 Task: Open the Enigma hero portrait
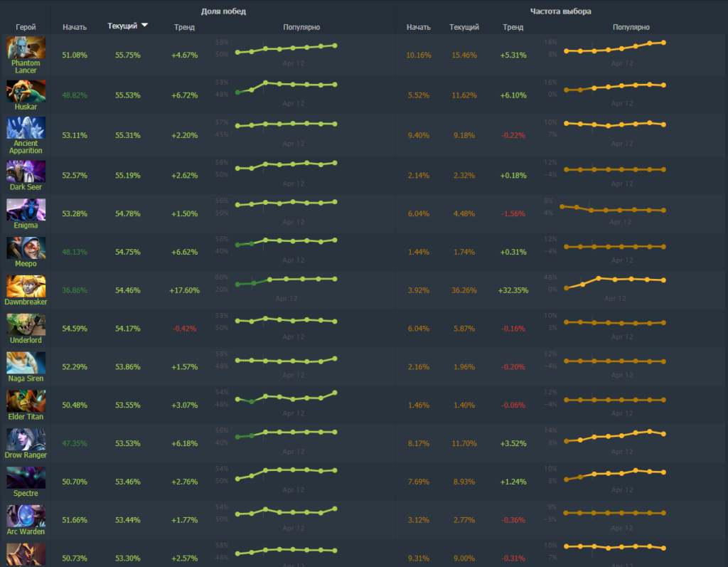[26, 210]
